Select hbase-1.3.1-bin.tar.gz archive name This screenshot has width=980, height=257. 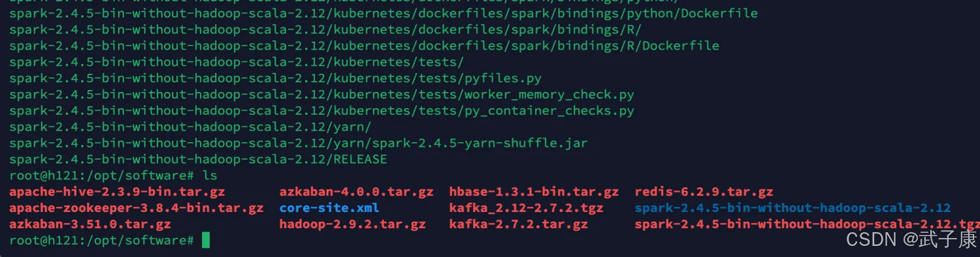click(x=534, y=192)
